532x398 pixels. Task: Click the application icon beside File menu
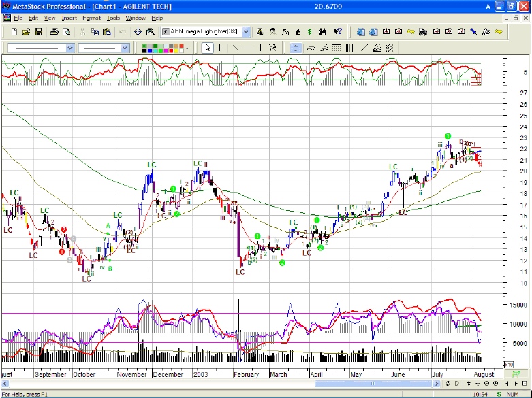7,18
